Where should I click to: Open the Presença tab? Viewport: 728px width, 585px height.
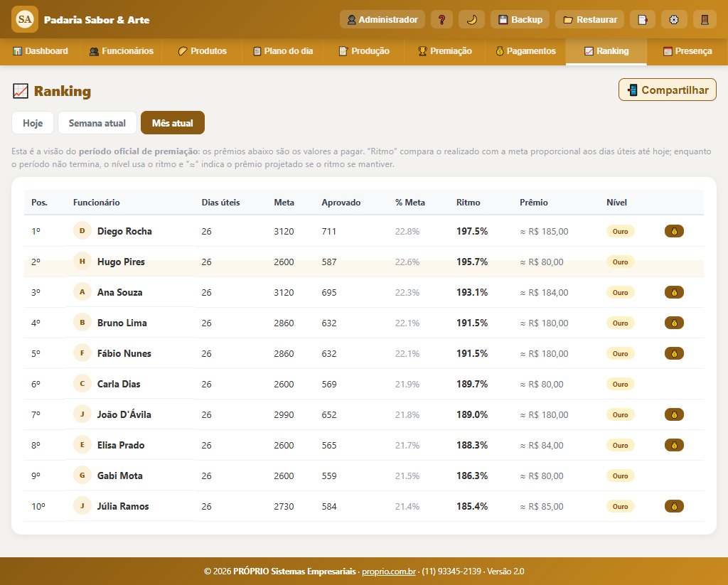coord(687,51)
